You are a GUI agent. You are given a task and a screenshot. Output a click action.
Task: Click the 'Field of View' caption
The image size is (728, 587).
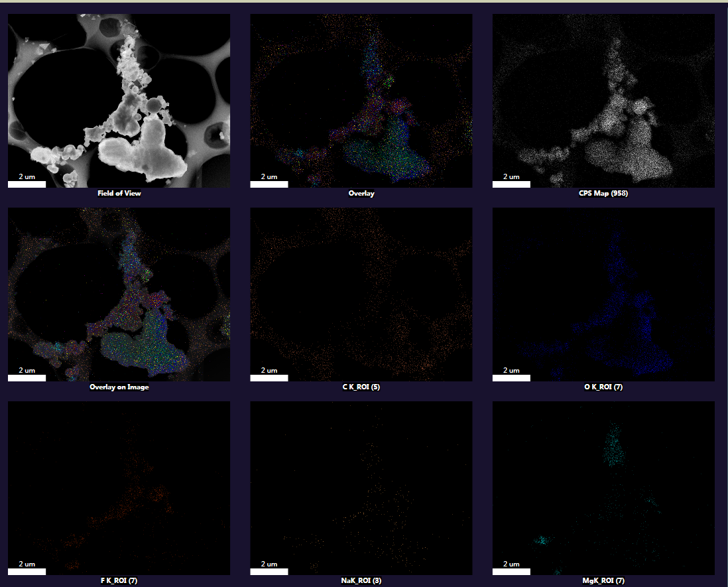(119, 193)
